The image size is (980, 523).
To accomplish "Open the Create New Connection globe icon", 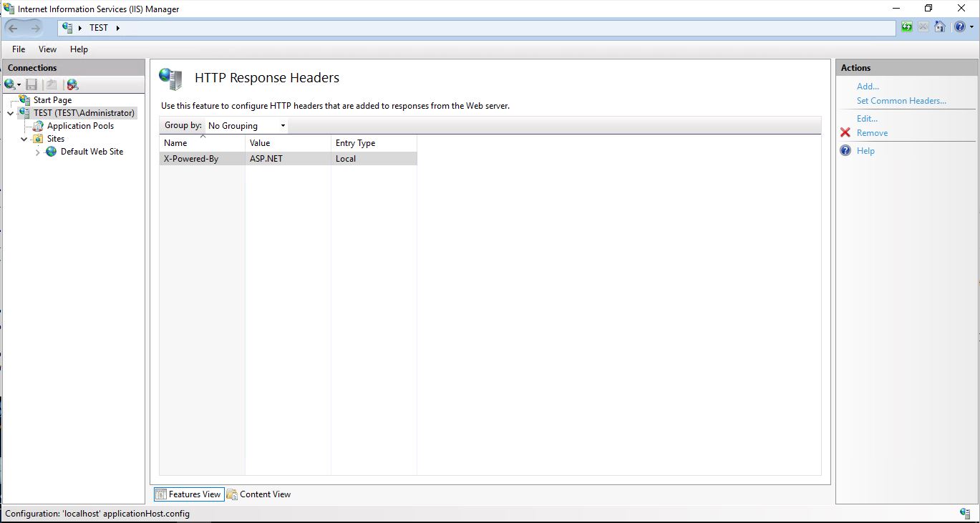I will click(9, 84).
